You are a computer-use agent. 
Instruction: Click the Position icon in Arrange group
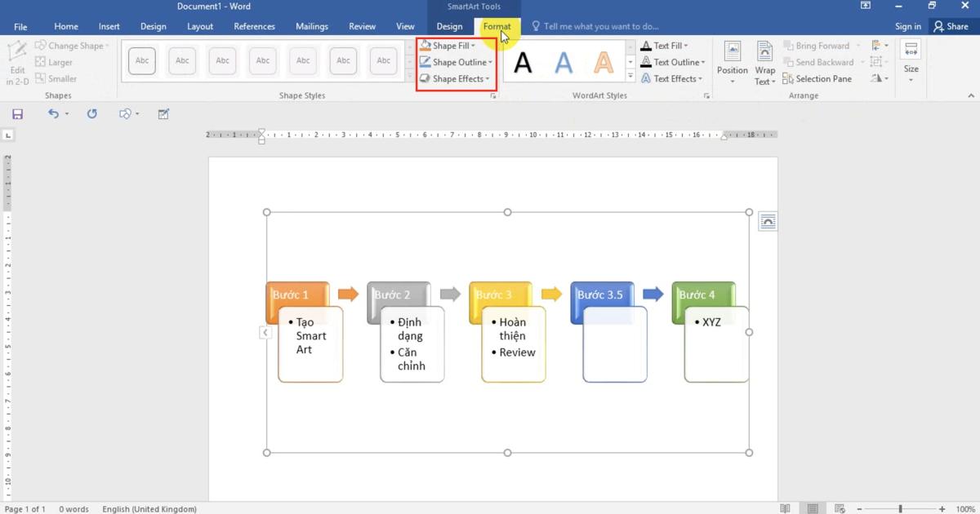tap(732, 61)
